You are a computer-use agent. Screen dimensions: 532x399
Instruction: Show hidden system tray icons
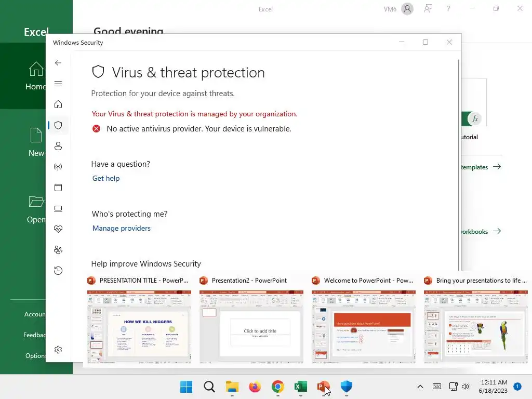pyautogui.click(x=420, y=387)
